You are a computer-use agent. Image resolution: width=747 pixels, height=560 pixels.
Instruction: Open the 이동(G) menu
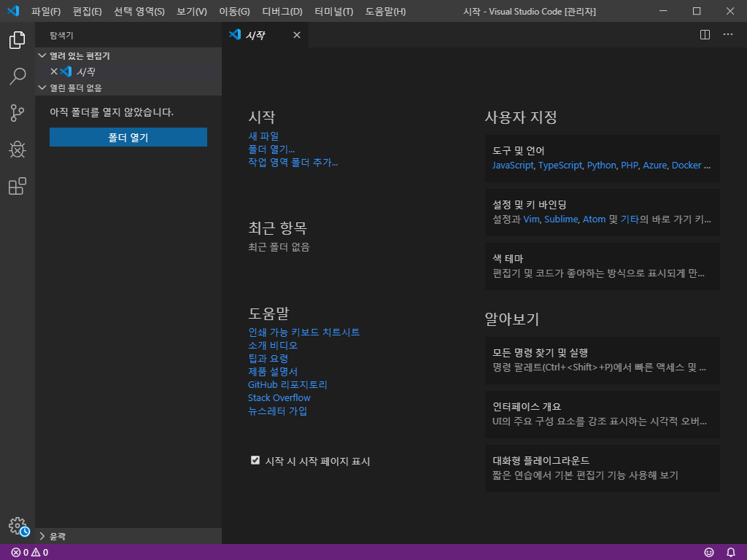click(234, 12)
